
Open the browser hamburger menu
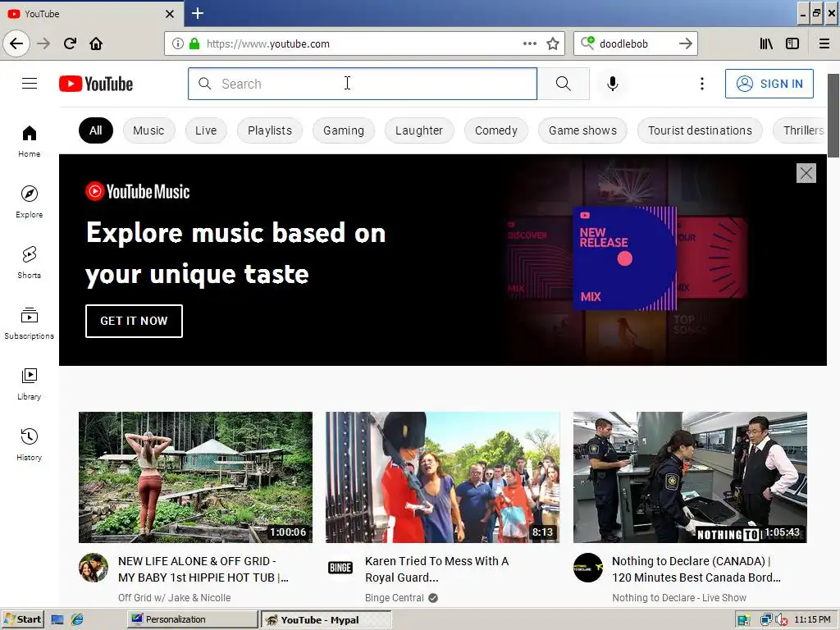[x=824, y=43]
